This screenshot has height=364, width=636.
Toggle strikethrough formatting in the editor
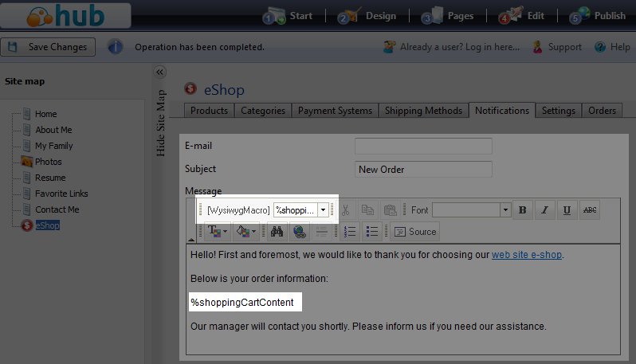coord(589,210)
